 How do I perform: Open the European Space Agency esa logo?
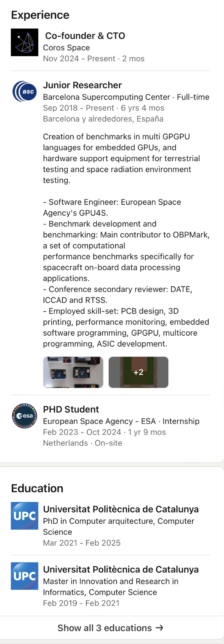point(25,416)
